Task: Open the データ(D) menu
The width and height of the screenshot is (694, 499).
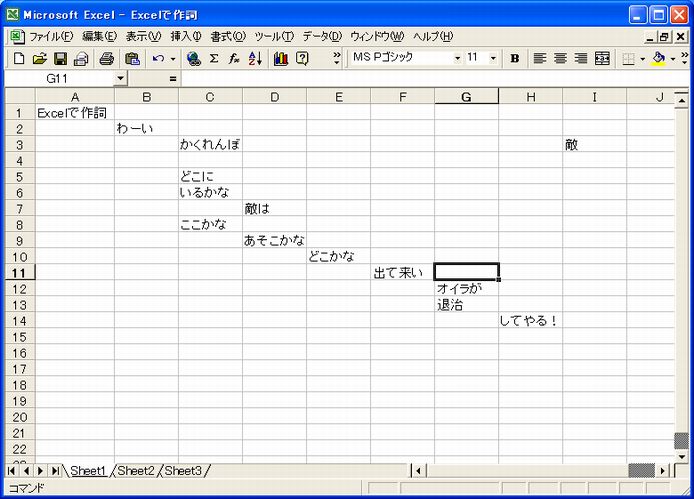Action: (x=322, y=36)
